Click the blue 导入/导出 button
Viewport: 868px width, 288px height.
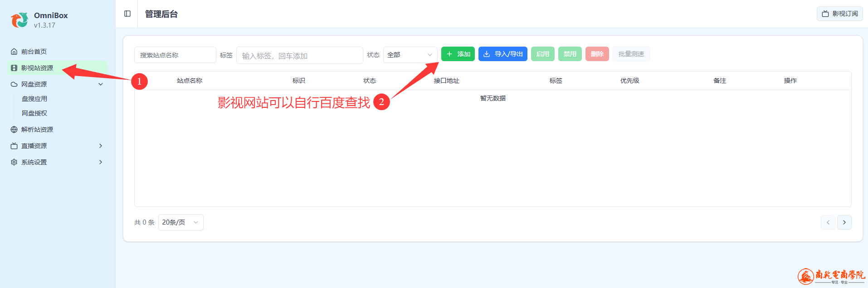[502, 54]
